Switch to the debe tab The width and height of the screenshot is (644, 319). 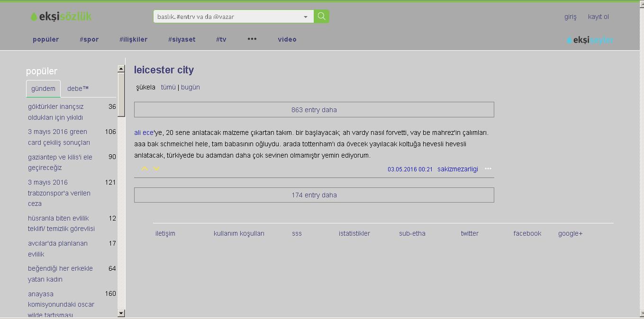[x=78, y=89]
